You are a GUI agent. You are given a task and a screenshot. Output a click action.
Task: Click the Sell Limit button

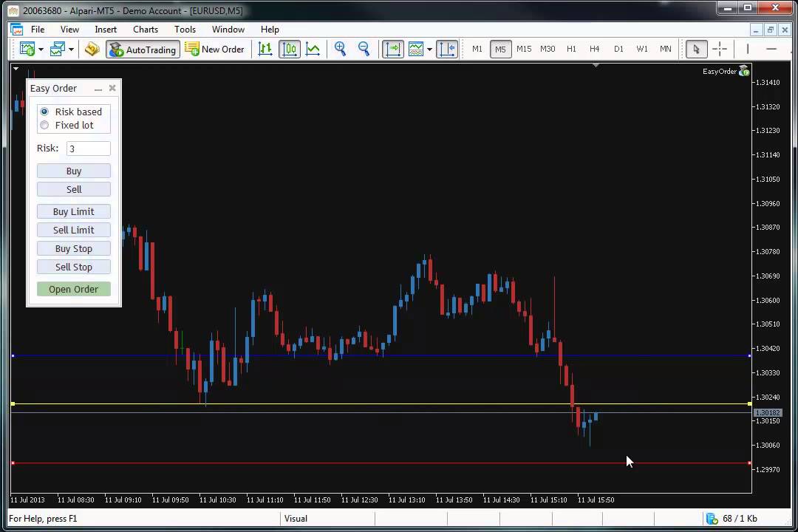[74, 230]
